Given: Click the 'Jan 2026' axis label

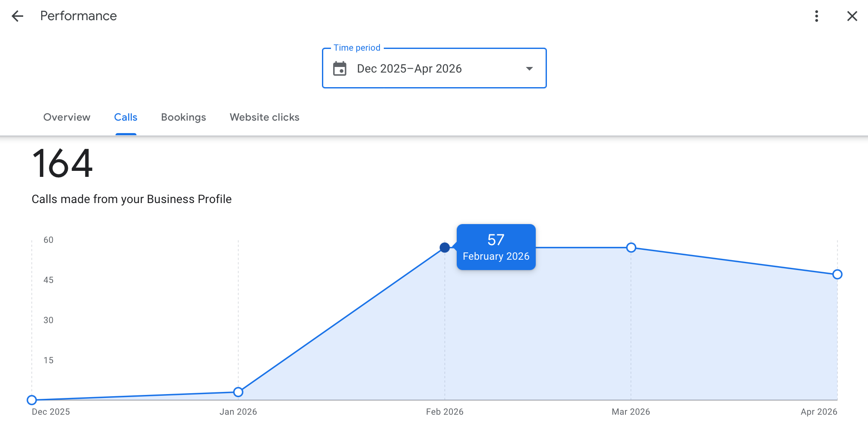Looking at the screenshot, I should pyautogui.click(x=238, y=412).
